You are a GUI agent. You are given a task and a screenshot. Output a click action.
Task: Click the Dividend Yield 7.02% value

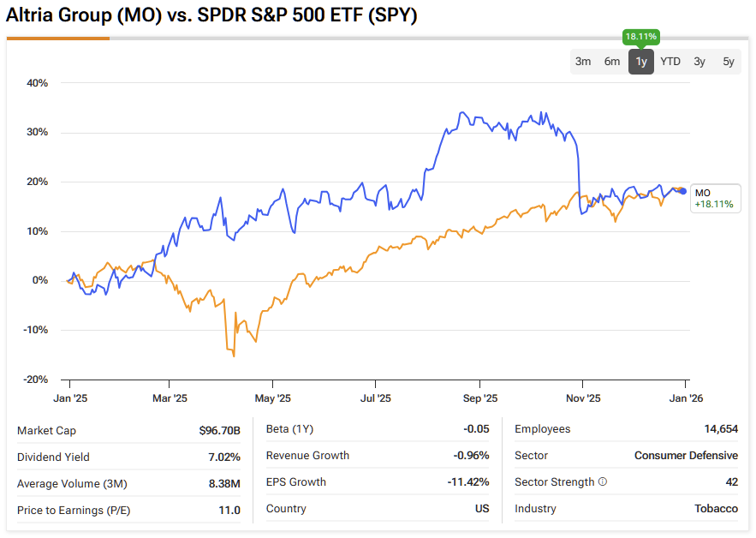(224, 457)
